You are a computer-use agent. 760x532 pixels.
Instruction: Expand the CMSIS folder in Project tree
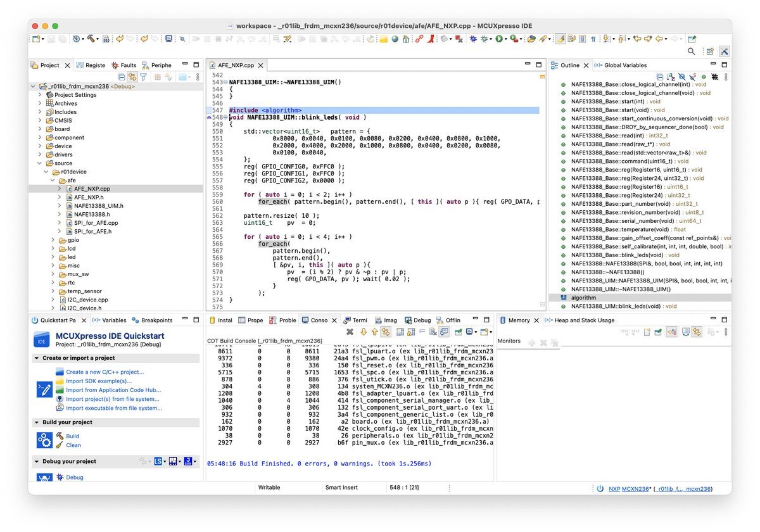coord(41,120)
